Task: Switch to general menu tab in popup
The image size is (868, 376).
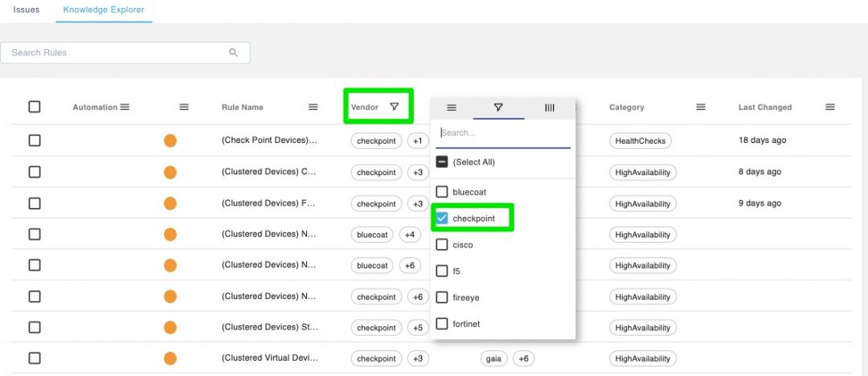Action: tap(452, 108)
